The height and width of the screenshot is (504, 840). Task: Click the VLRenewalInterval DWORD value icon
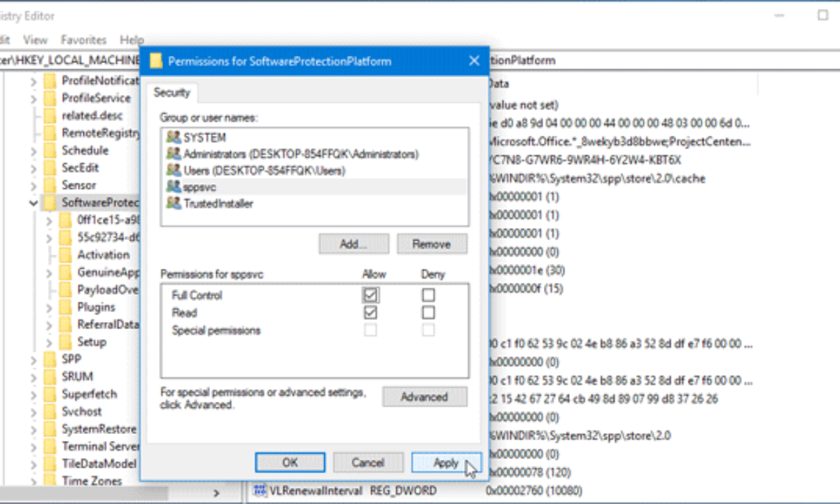point(260,490)
